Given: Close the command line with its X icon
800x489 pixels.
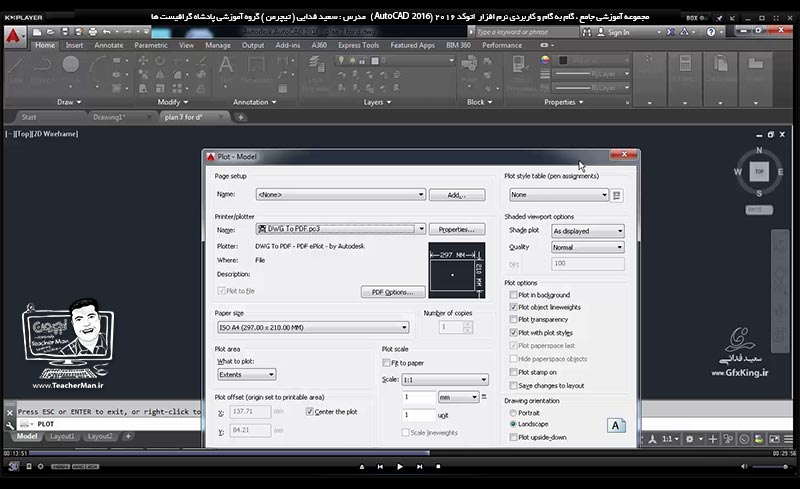Looking at the screenshot, I should coord(10,412).
